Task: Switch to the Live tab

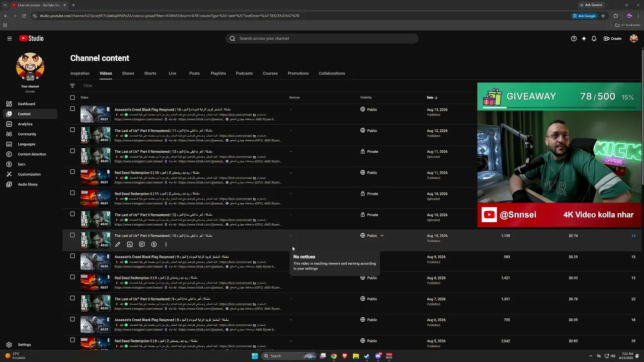Action: (x=172, y=73)
